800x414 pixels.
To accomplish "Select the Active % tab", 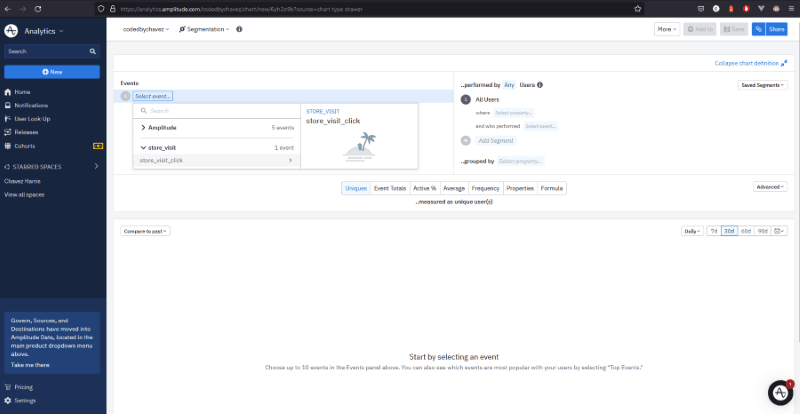I will (x=424, y=188).
